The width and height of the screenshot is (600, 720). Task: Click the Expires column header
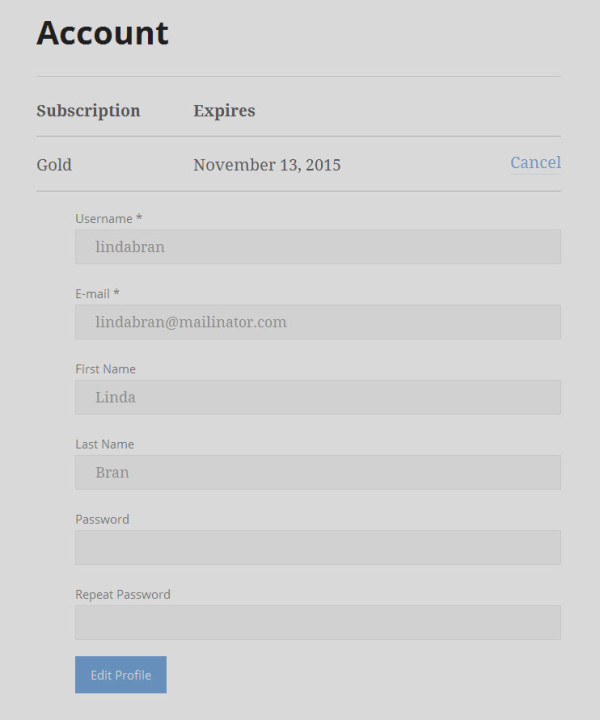tap(224, 111)
